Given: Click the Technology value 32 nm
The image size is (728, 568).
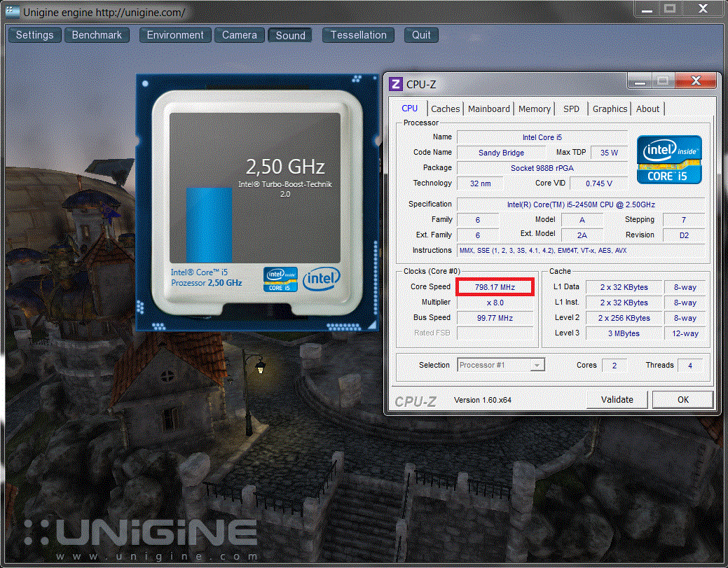Looking at the screenshot, I should 480,183.
